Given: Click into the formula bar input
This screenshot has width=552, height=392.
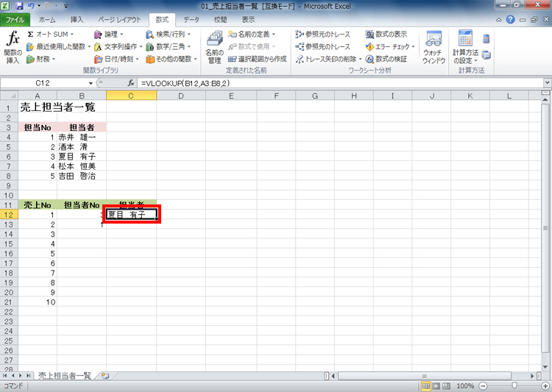Looking at the screenshot, I should click(340, 83).
